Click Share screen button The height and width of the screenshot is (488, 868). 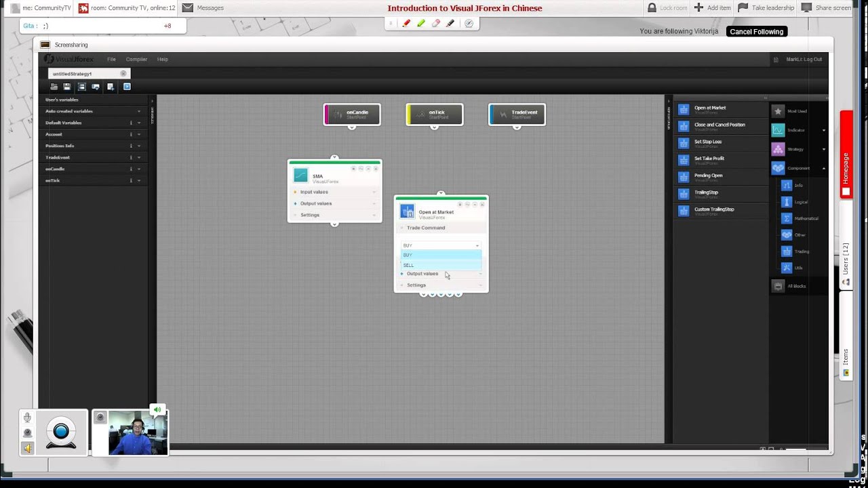826,8
